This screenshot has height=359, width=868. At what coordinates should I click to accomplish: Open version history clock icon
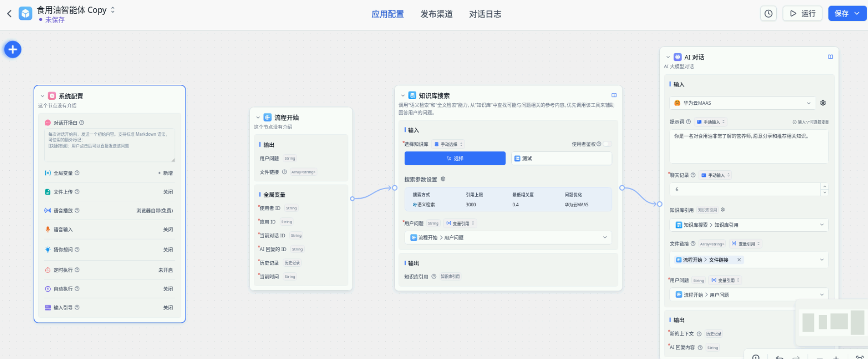768,13
